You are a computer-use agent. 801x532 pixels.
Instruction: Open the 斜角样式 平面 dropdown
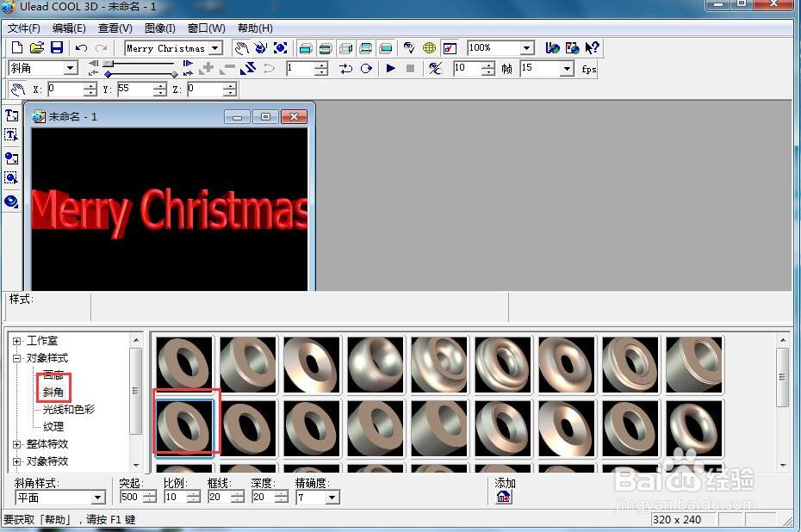(x=98, y=498)
